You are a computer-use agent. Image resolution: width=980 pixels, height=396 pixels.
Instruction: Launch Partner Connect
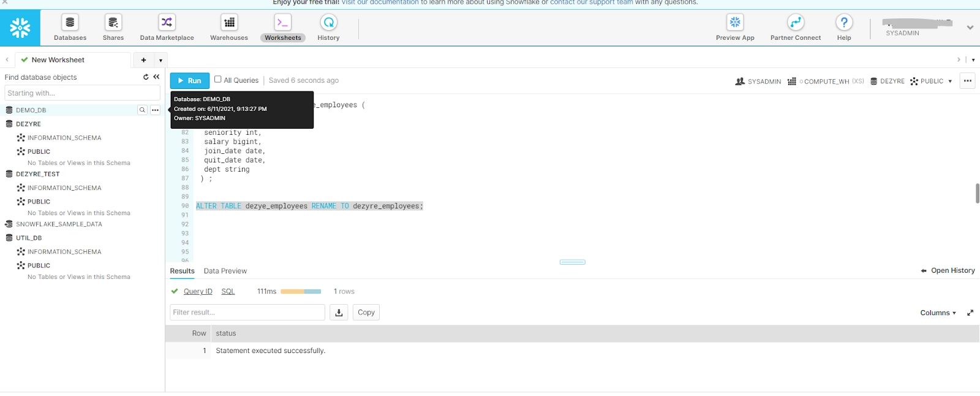[795, 23]
